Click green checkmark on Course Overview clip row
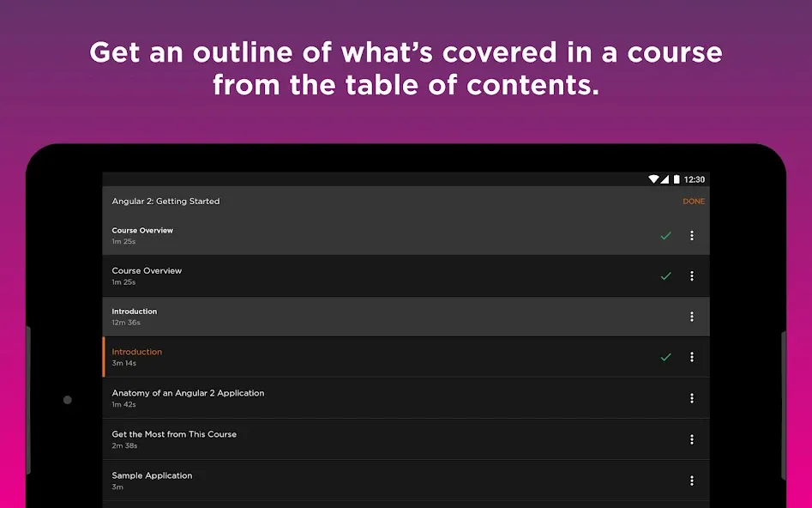 click(x=666, y=275)
